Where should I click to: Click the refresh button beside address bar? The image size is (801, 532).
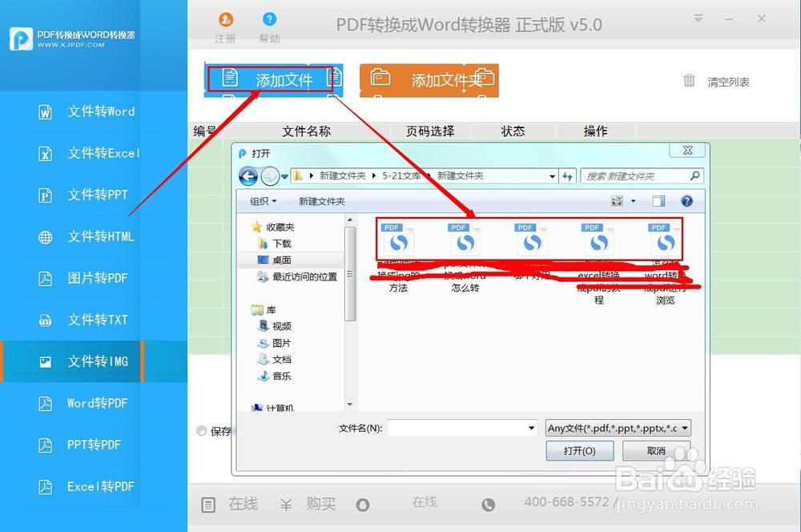tap(568, 176)
